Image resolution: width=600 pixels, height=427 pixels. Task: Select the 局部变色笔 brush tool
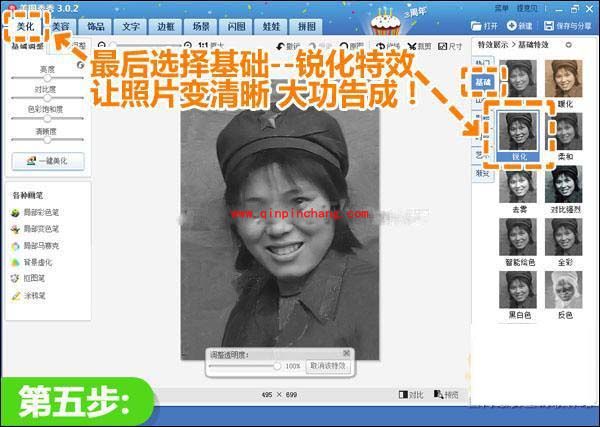pyautogui.click(x=36, y=229)
